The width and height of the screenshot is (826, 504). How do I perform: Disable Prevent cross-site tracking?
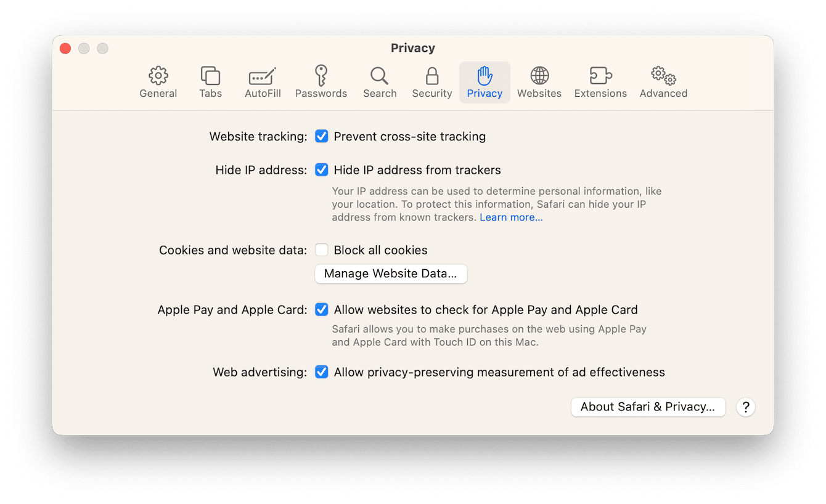pyautogui.click(x=321, y=136)
